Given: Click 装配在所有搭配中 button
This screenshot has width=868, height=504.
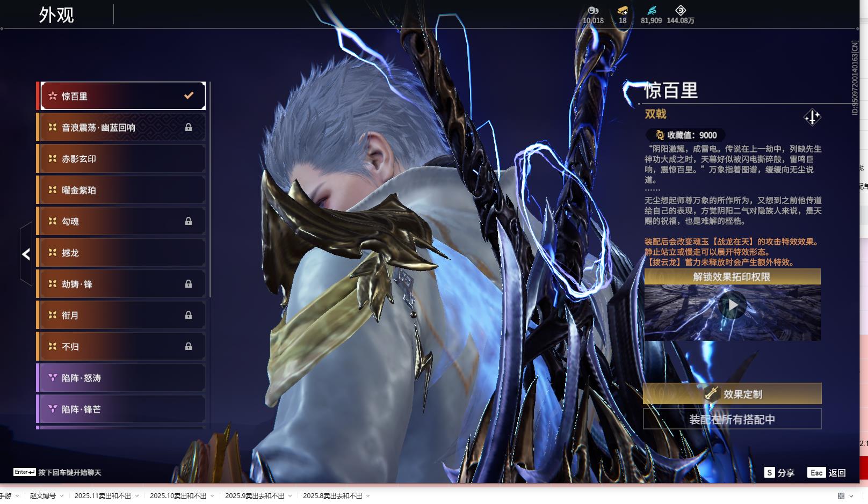Looking at the screenshot, I should pyautogui.click(x=732, y=419).
